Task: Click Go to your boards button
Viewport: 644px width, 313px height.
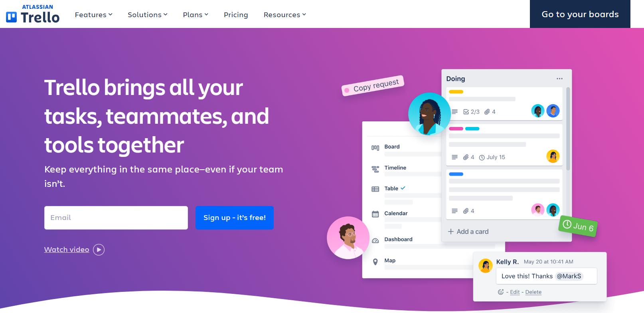Action: point(580,14)
